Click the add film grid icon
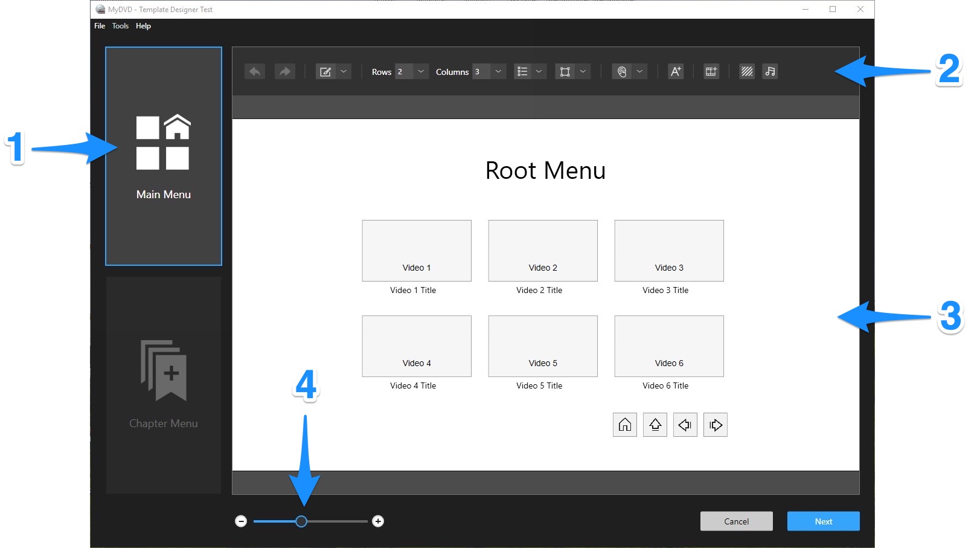980x548 pixels. coord(711,71)
